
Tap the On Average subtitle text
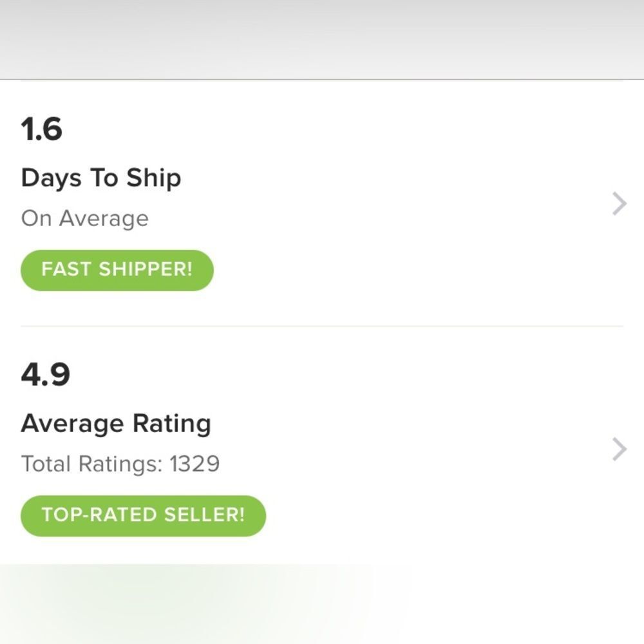pos(84,219)
